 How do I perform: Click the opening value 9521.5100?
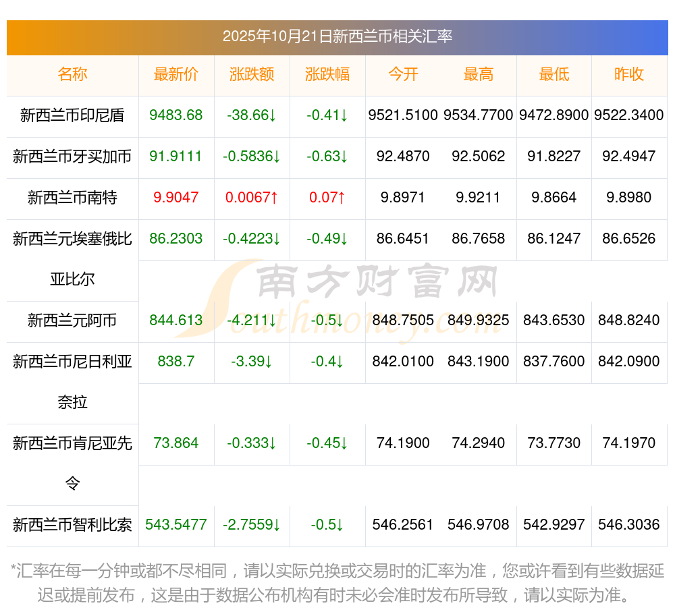[403, 115]
